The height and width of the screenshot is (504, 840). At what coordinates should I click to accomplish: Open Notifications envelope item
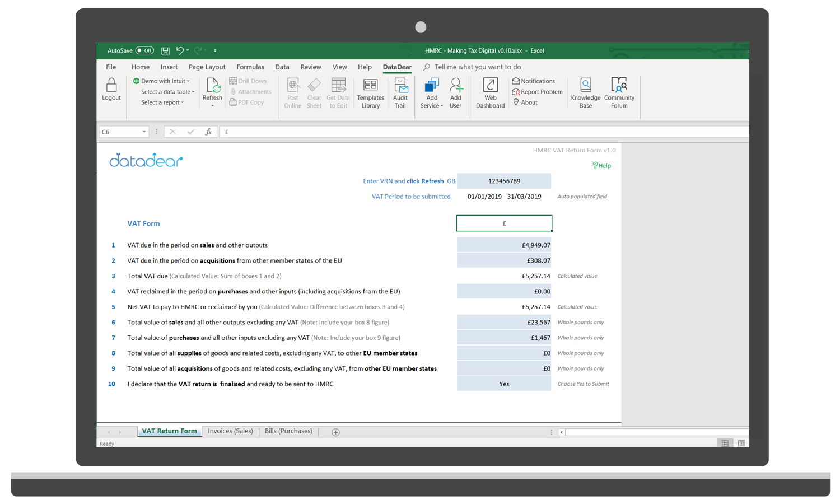click(534, 81)
